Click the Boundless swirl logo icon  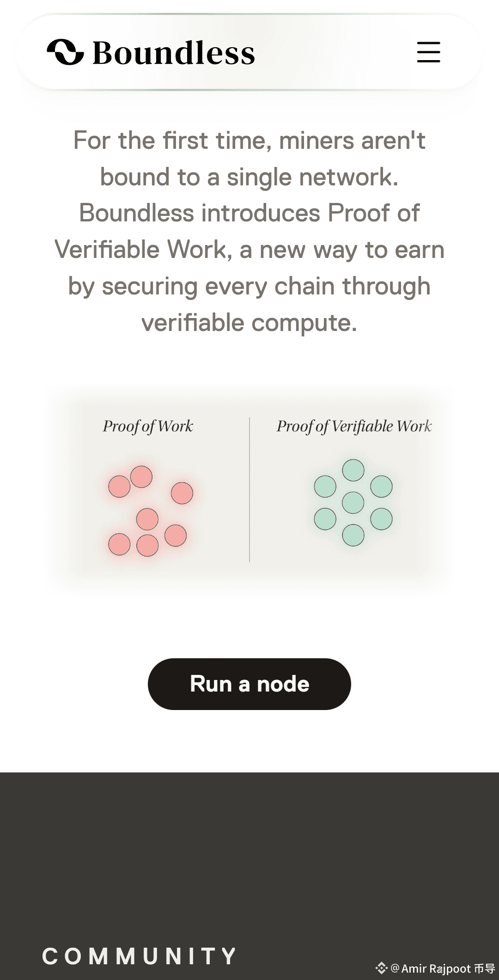coord(66,52)
